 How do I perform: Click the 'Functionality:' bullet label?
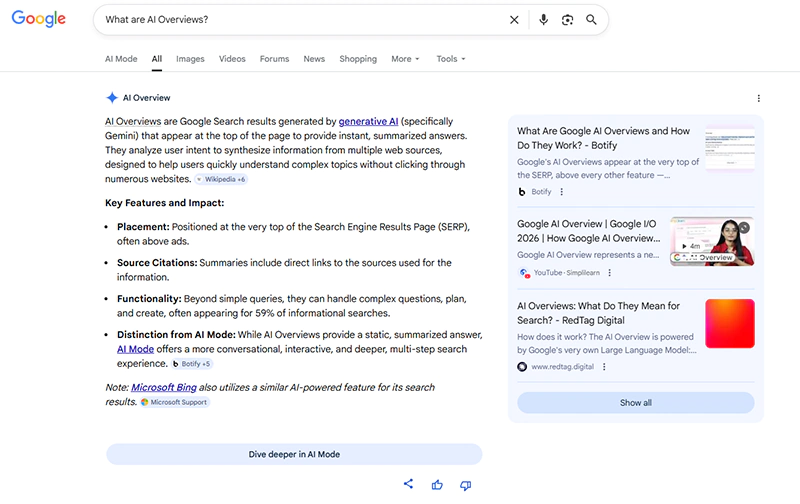(x=149, y=299)
